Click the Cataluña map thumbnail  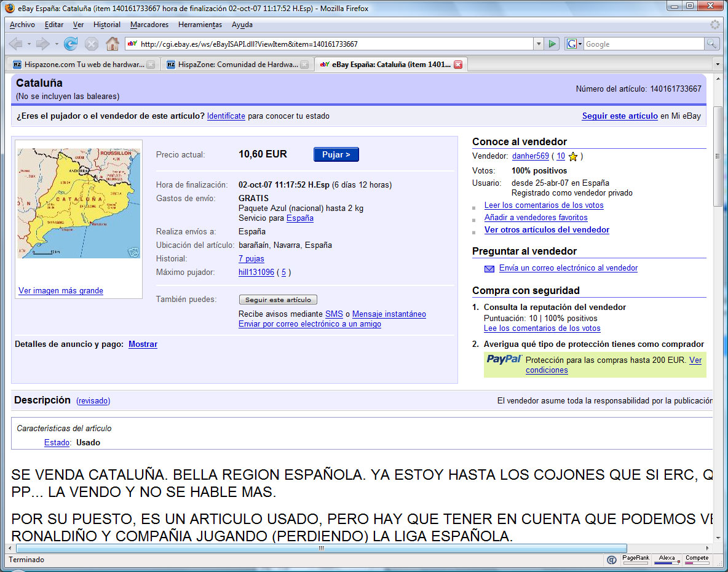tap(79, 204)
